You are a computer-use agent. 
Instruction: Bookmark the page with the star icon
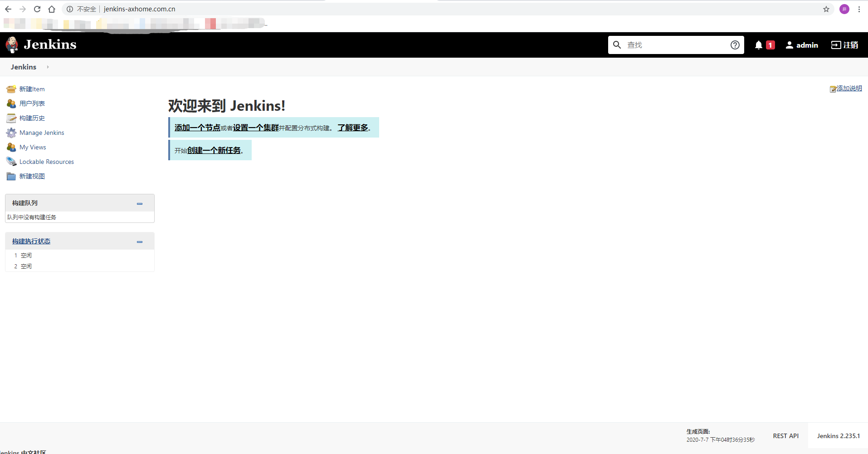(x=826, y=9)
